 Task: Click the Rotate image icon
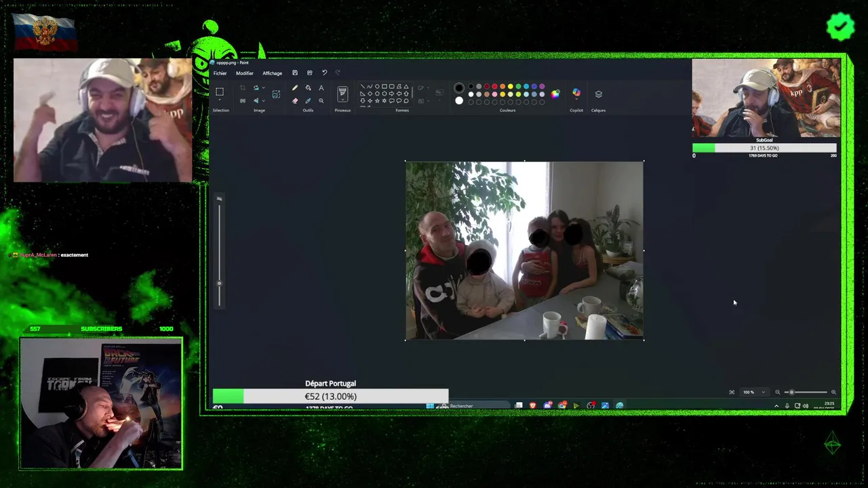[x=256, y=87]
